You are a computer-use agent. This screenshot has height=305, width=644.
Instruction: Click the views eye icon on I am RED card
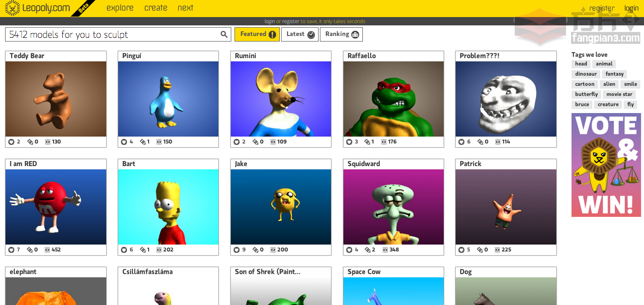(x=48, y=250)
